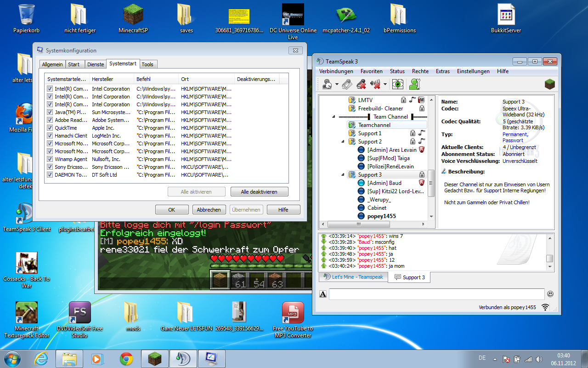
Task: Click the chat message input field
Action: click(x=436, y=294)
